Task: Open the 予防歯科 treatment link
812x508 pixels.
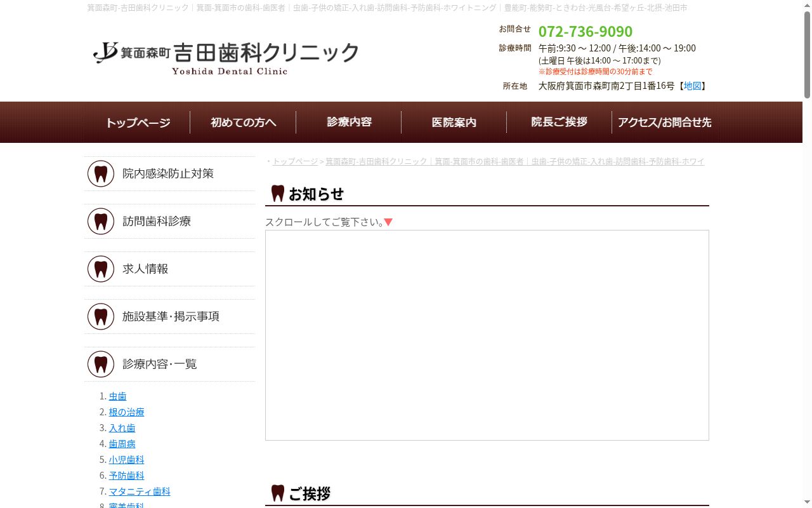Action: 126,476
